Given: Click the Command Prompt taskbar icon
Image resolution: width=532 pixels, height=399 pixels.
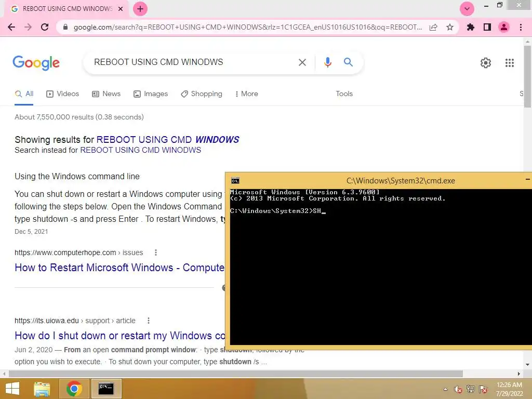Looking at the screenshot, I should [106, 389].
